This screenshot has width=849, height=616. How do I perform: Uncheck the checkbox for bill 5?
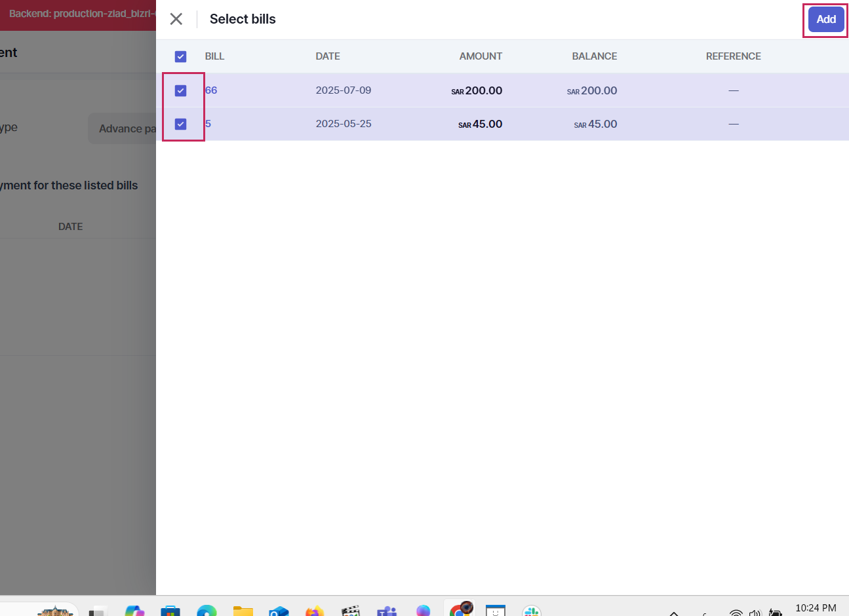point(181,125)
